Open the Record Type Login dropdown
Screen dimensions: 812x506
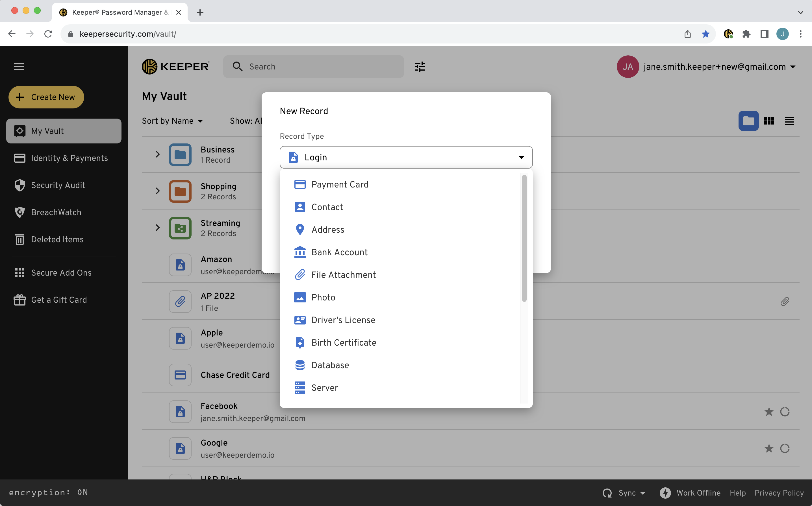[x=406, y=157]
